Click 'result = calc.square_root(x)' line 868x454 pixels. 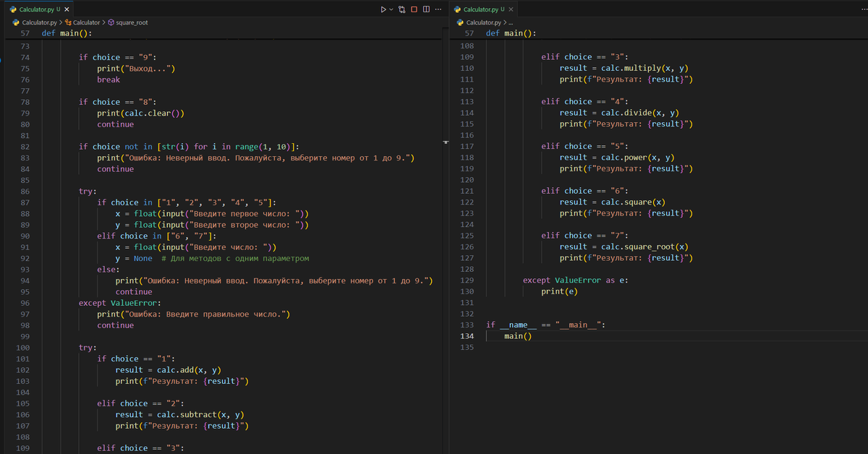click(624, 247)
